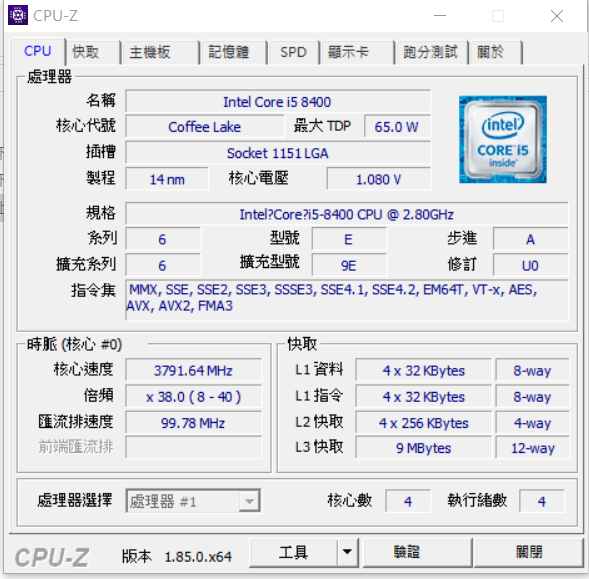Screen dimensions: 589x579
Task: Click the L1 資料 size value 4 x 32 KBytes
Action: tap(424, 370)
